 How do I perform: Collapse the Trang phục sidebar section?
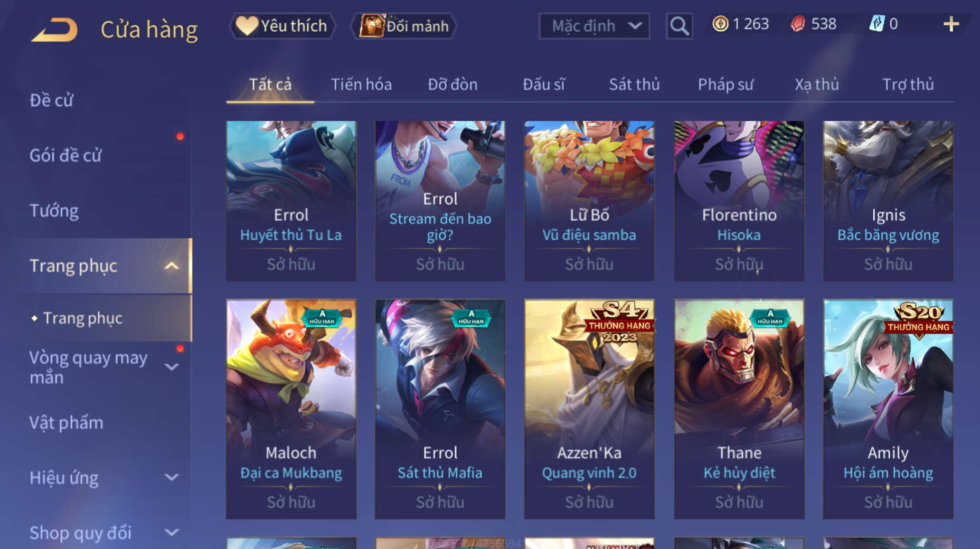171,266
